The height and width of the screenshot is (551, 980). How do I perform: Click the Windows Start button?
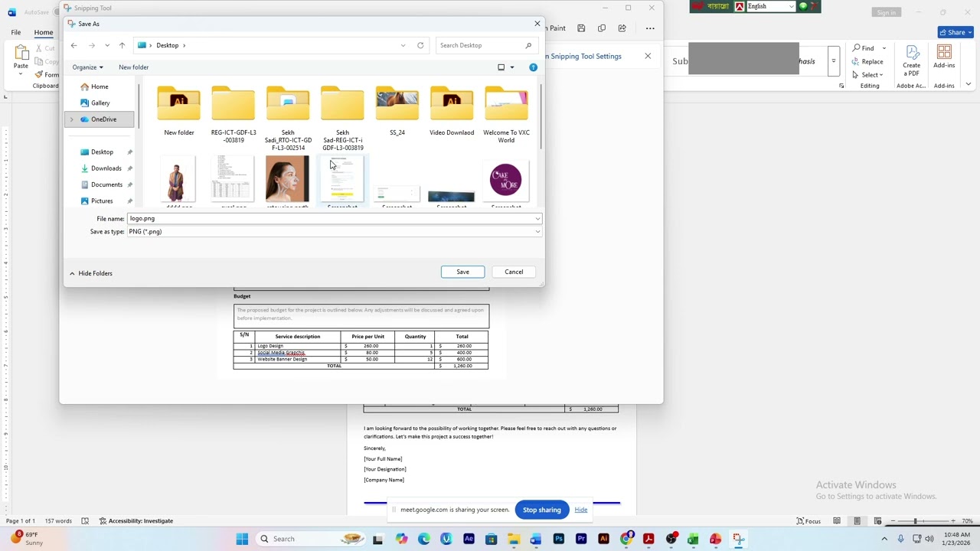(242, 539)
